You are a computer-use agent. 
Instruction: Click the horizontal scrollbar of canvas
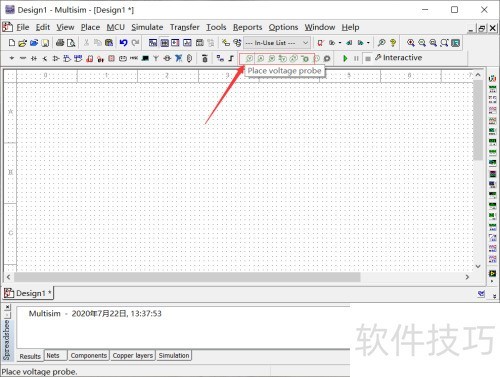click(x=187, y=277)
